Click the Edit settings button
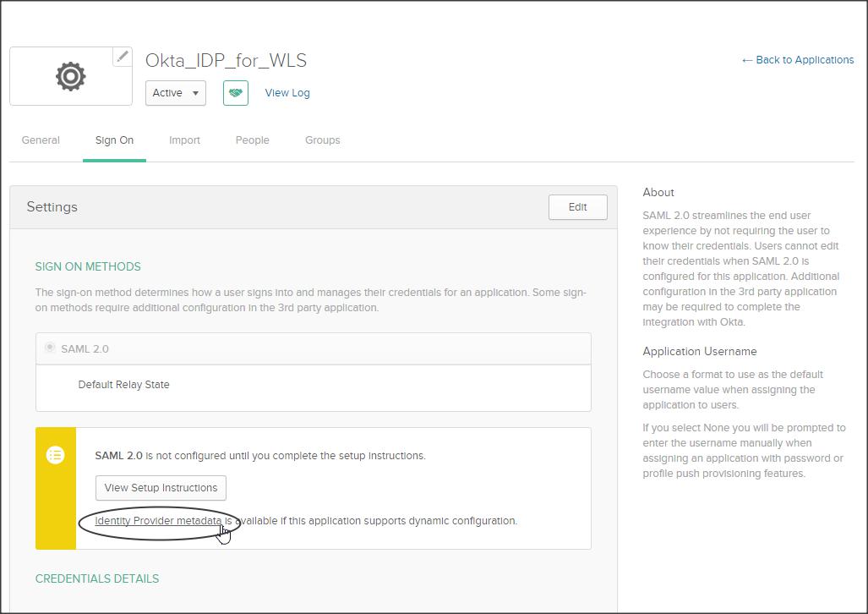Viewport: 868px width, 614px height. [578, 207]
